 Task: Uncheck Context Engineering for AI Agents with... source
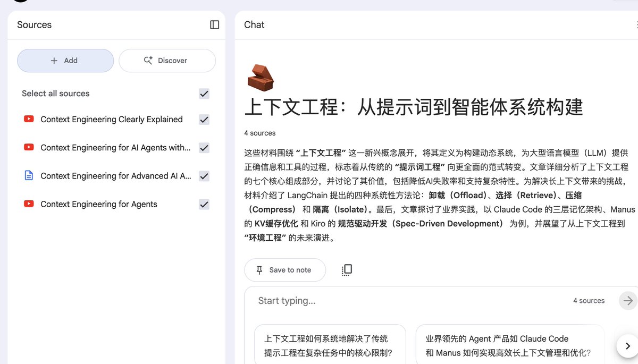[x=204, y=148]
